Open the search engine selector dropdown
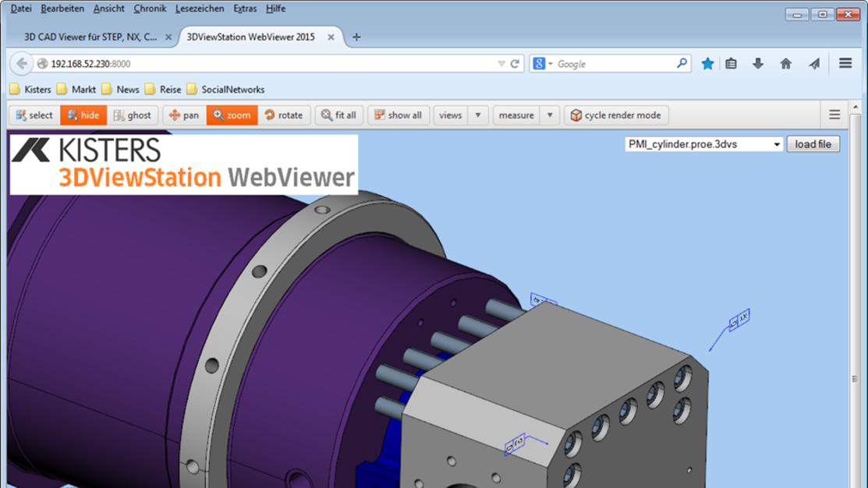The height and width of the screenshot is (488, 868). 542,64
